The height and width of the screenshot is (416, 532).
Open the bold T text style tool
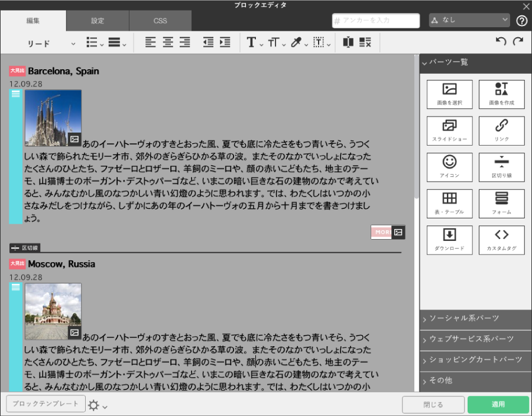pos(254,43)
